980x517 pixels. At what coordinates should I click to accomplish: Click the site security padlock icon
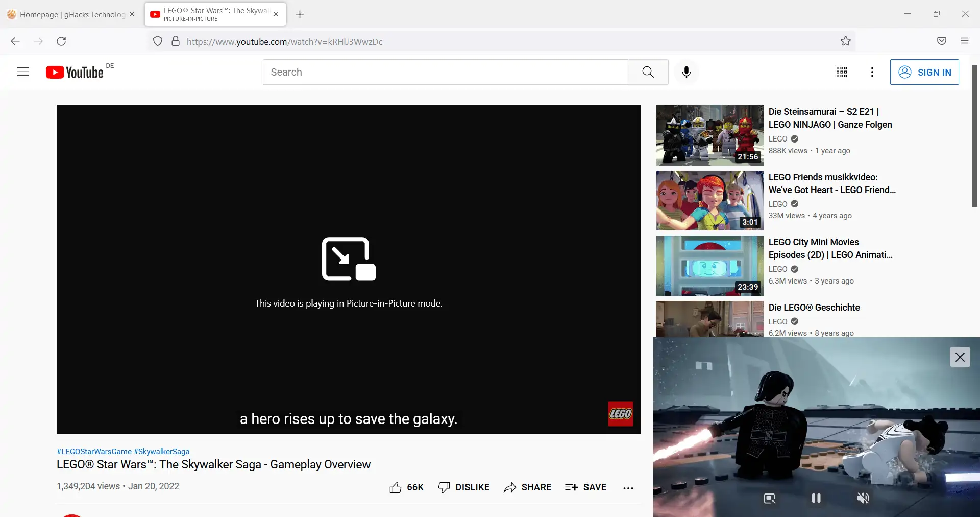coord(176,41)
